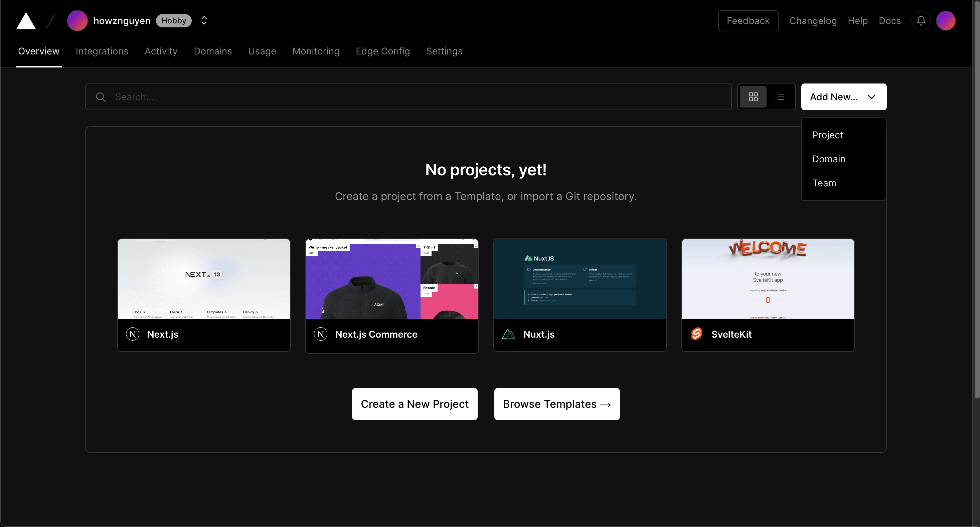Image resolution: width=980 pixels, height=527 pixels.
Task: Open the Next.js Commerce template preview
Action: pyautogui.click(x=392, y=279)
